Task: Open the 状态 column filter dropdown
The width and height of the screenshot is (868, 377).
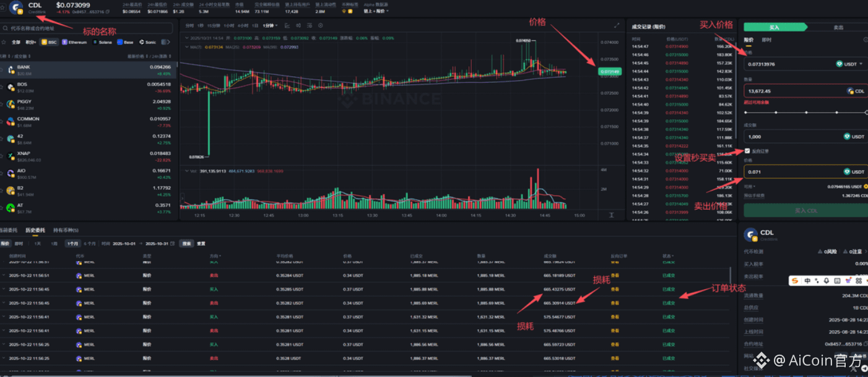Action: 668,256
